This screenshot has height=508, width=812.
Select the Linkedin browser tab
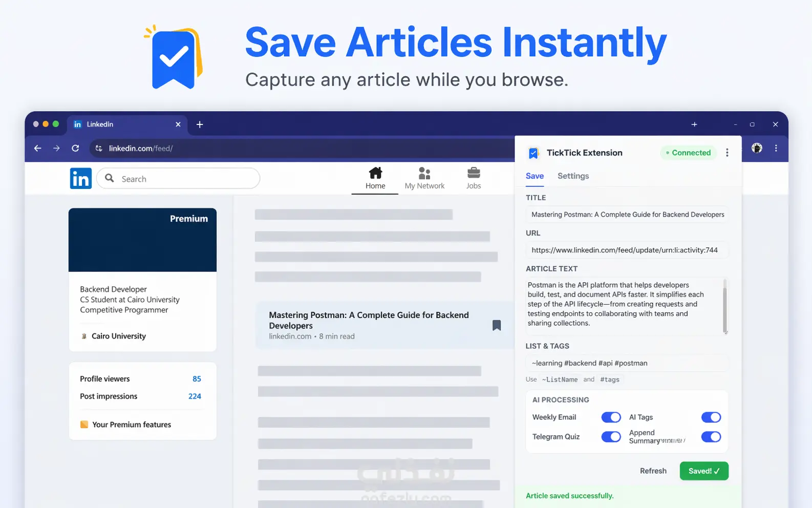point(128,124)
